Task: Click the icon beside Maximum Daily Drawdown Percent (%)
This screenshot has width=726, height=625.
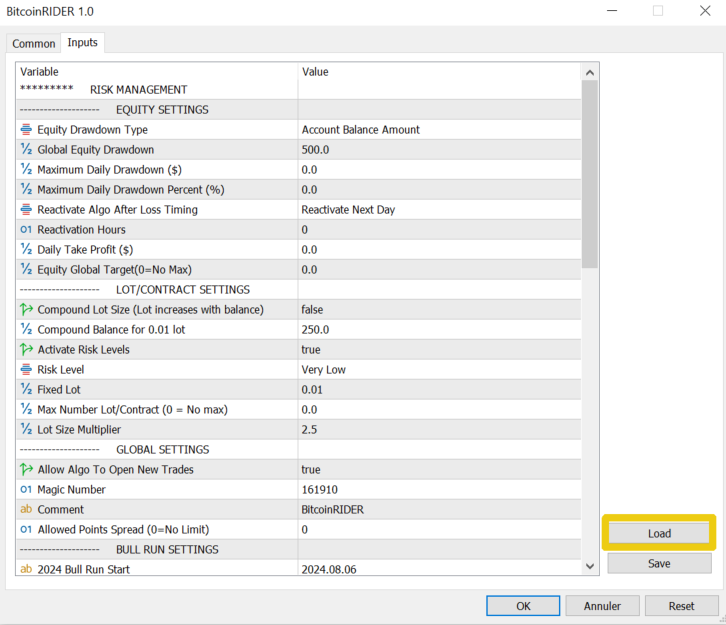Action: click(26, 189)
